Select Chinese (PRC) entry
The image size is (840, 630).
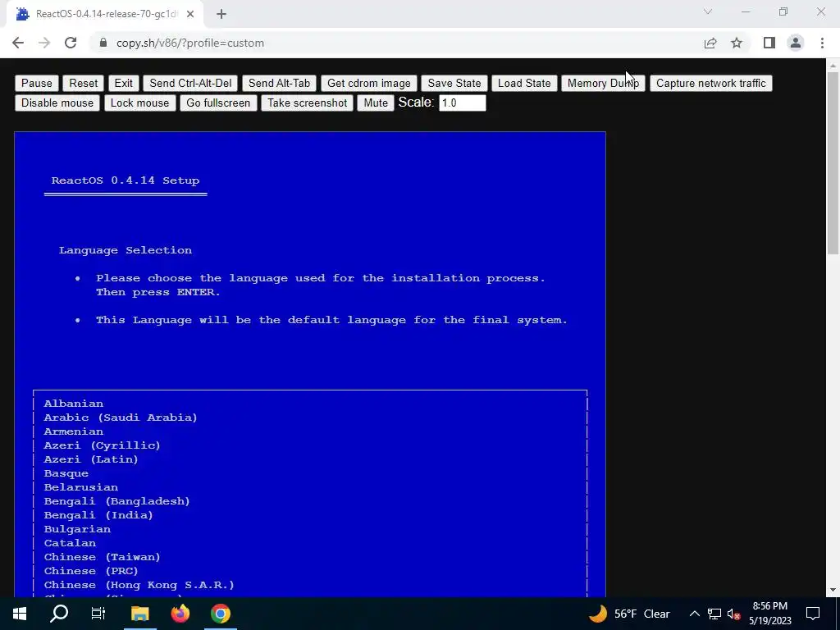pyautogui.click(x=91, y=571)
